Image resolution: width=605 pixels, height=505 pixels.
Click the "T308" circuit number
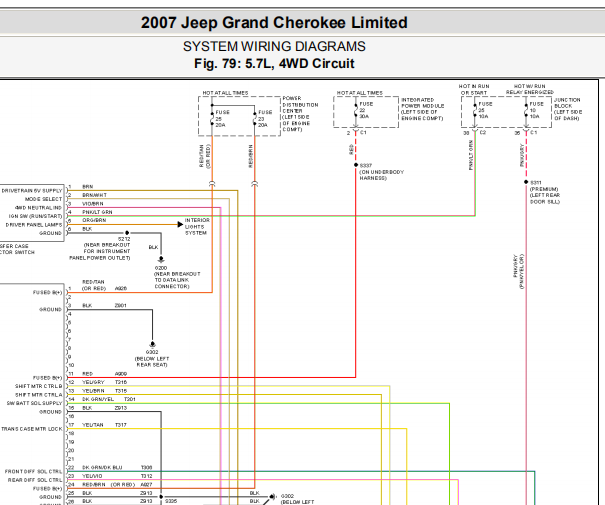point(146,468)
